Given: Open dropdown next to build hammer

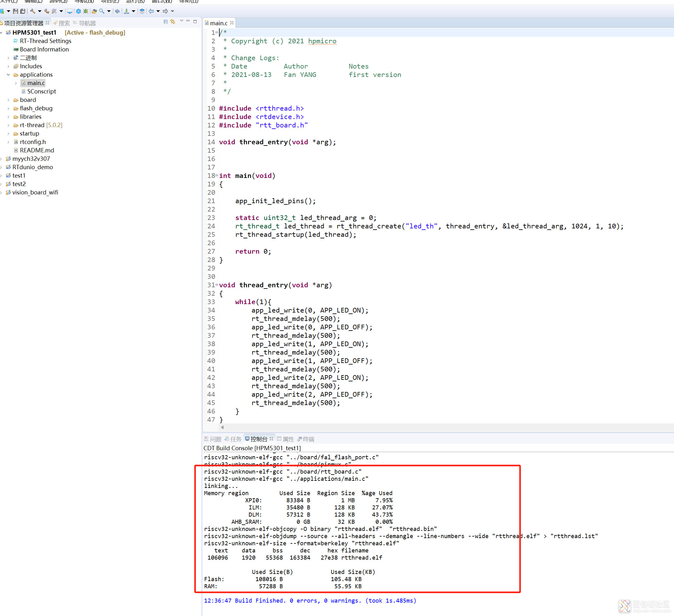Looking at the screenshot, I should click(40, 11).
